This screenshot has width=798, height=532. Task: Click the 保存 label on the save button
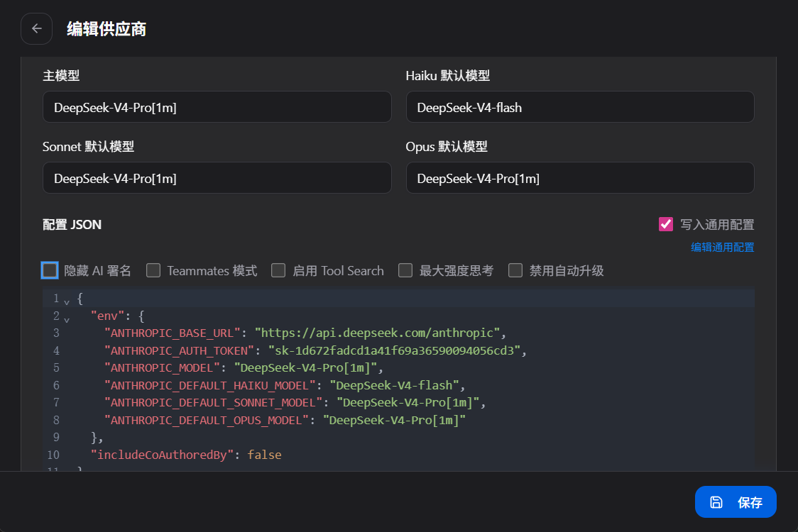750,502
